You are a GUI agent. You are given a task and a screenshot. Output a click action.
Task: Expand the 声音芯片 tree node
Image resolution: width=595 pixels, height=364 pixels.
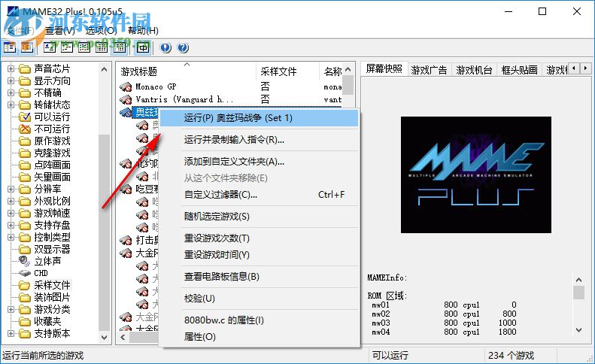tap(11, 68)
